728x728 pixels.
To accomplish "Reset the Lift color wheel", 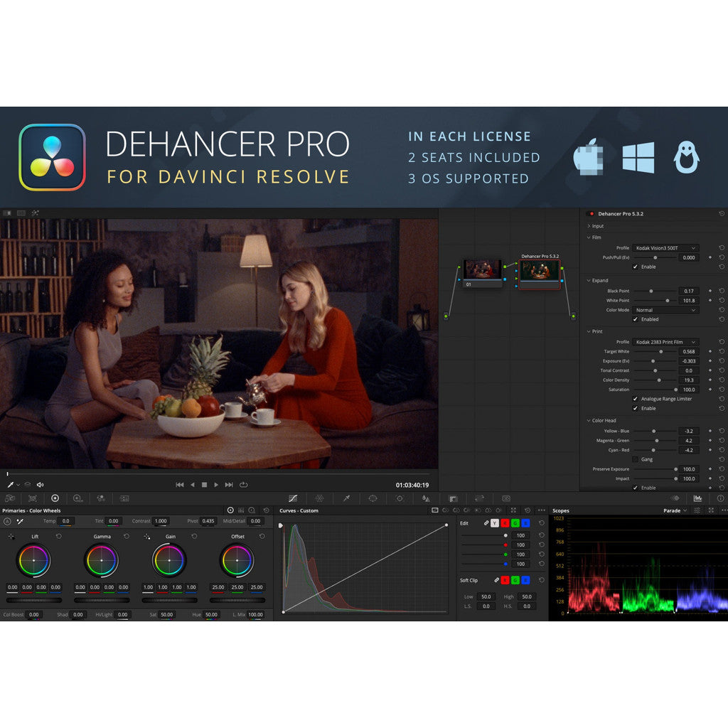I will pos(58,536).
